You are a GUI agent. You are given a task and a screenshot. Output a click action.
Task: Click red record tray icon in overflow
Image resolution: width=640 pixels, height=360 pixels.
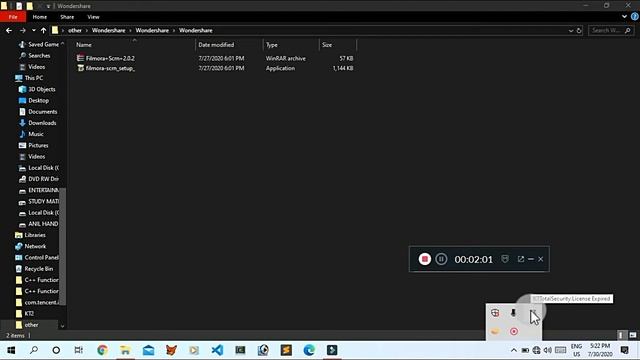[x=514, y=331]
